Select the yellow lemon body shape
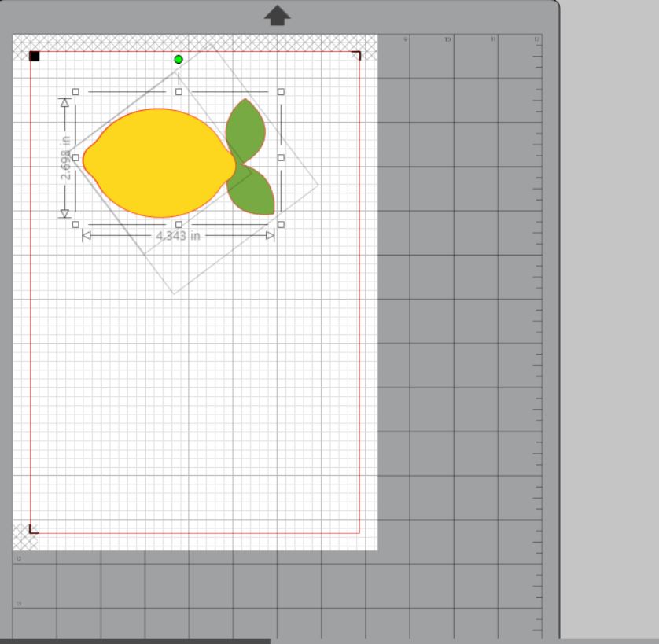659x644 pixels. (157, 163)
